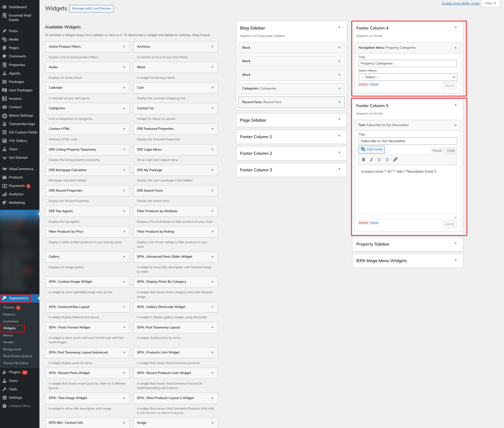
Task: Collapse the Footer Column 5 panel
Action: pos(456,105)
